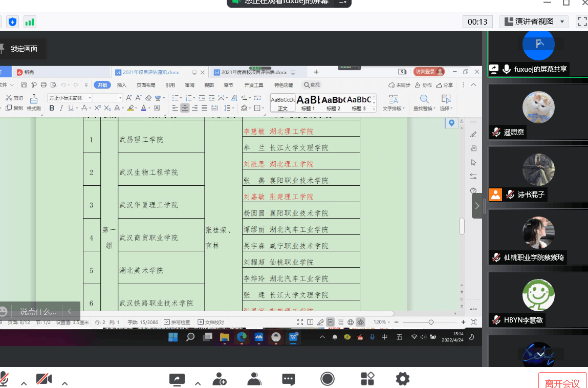Start recording with the record icon
Screen dimensions: 588x388
tap(328, 379)
